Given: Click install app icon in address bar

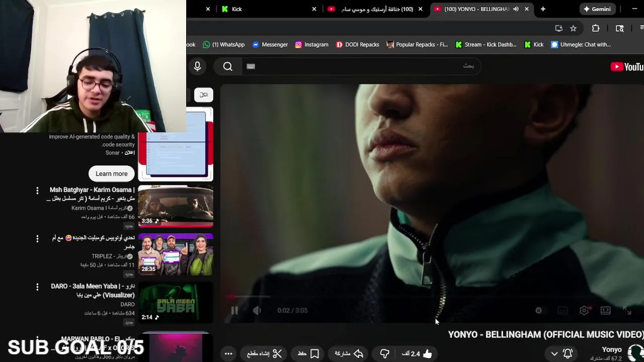Looking at the screenshot, I should tap(558, 28).
